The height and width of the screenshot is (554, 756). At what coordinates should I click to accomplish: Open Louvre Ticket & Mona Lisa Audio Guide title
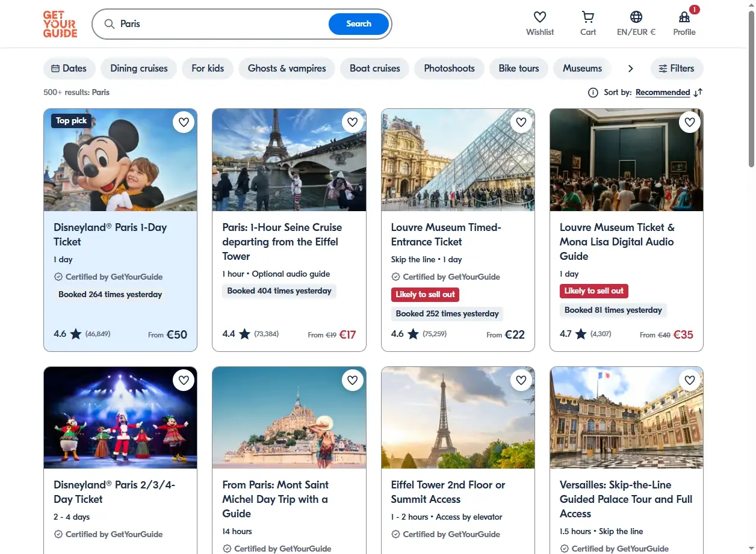pos(617,242)
